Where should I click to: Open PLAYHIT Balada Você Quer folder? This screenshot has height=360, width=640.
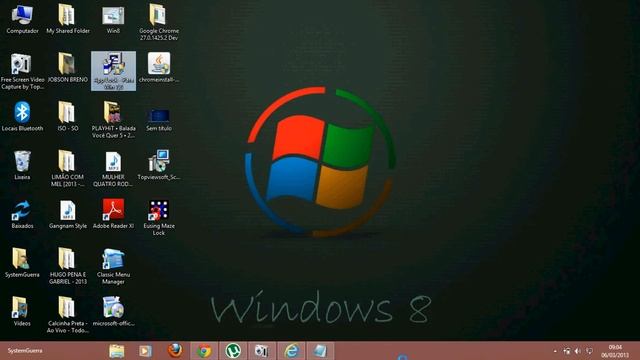[113, 120]
